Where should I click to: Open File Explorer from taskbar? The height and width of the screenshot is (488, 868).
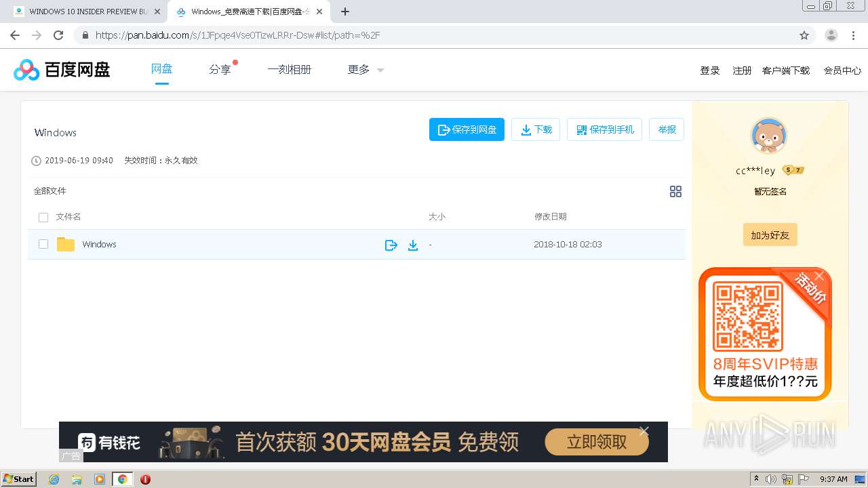click(x=77, y=479)
